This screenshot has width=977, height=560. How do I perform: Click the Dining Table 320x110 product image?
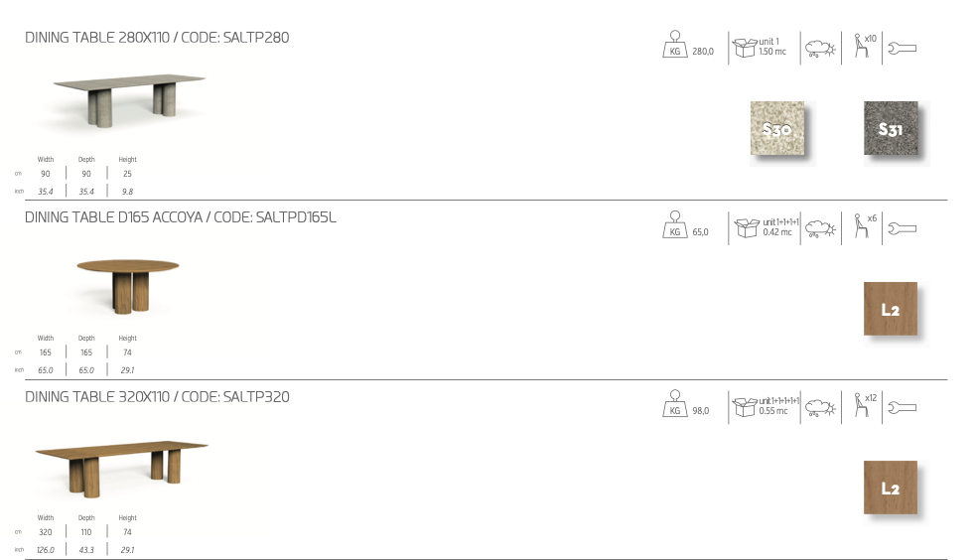tap(123, 465)
